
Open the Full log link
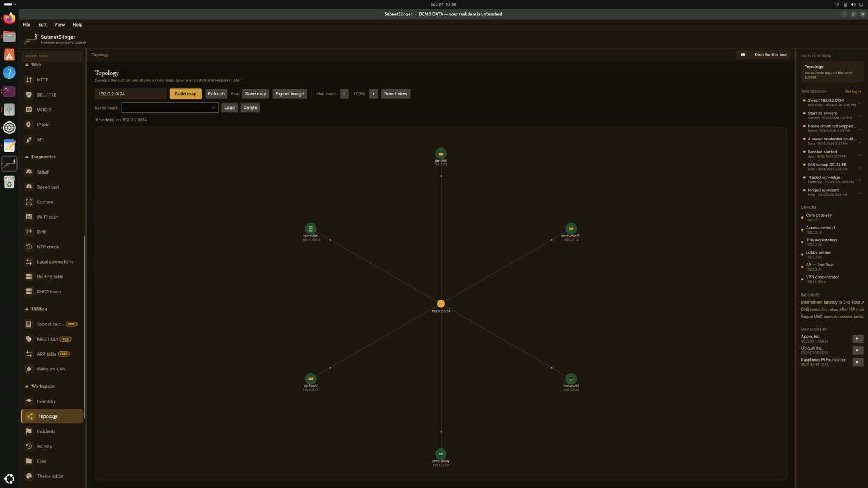pos(853,92)
